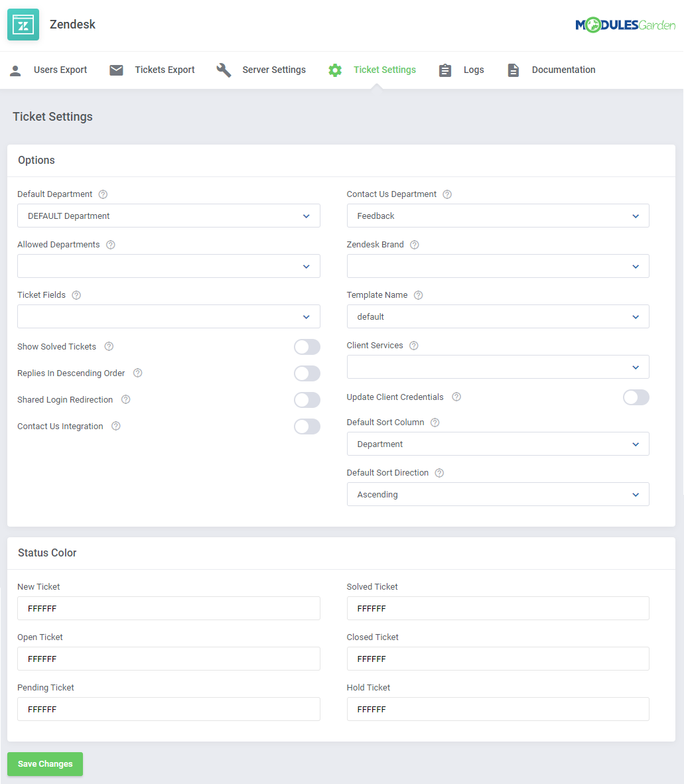Open Server Settings tab
Screen dimensions: 684x784
[261, 70]
